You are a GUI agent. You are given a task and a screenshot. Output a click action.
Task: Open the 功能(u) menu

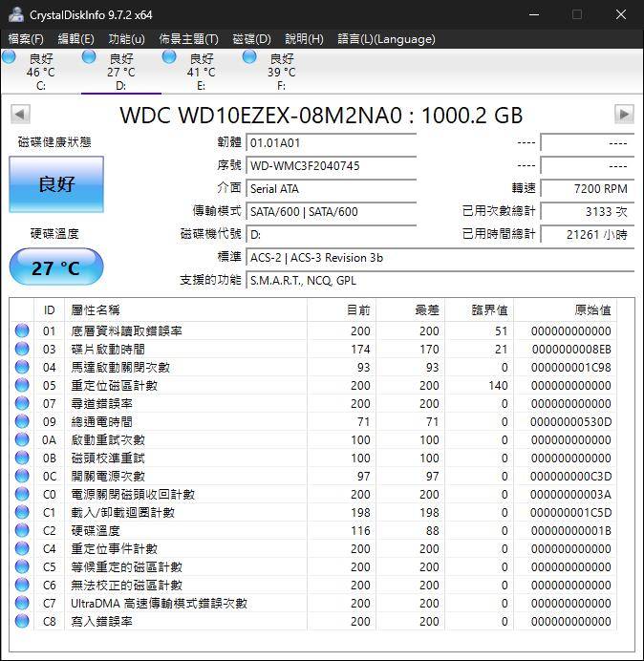(126, 39)
